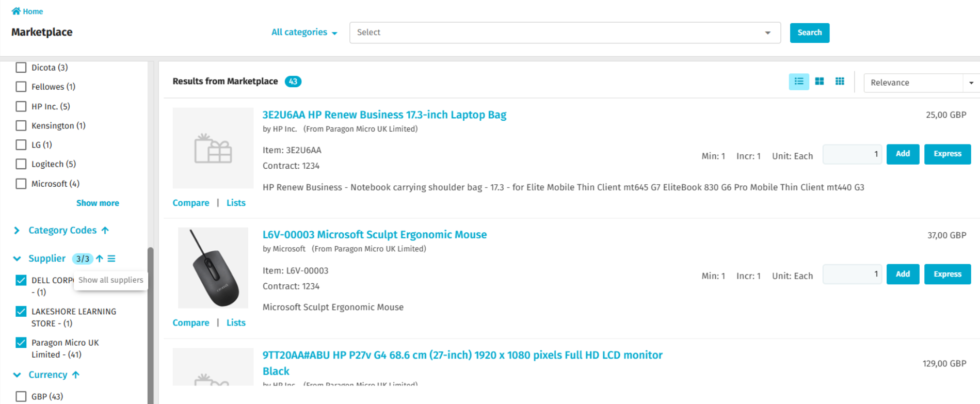
Task: Click Compare for HP Laptop Bag
Action: 190,203
